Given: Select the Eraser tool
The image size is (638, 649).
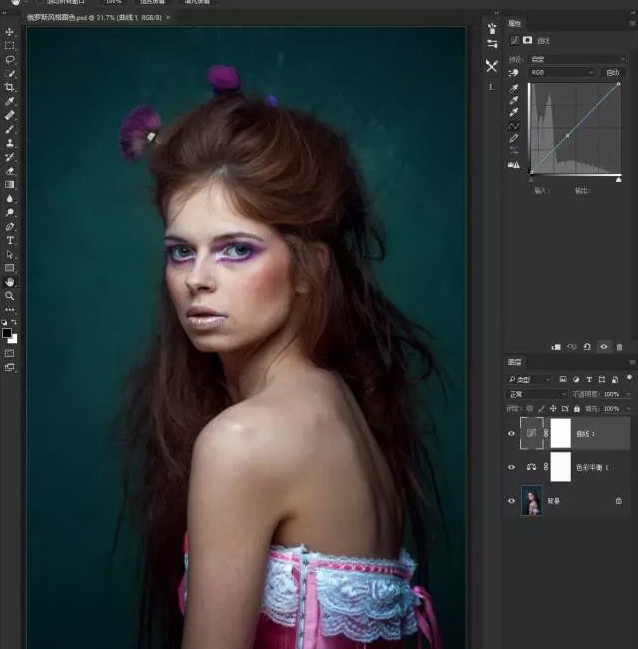Looking at the screenshot, I should 10,171.
